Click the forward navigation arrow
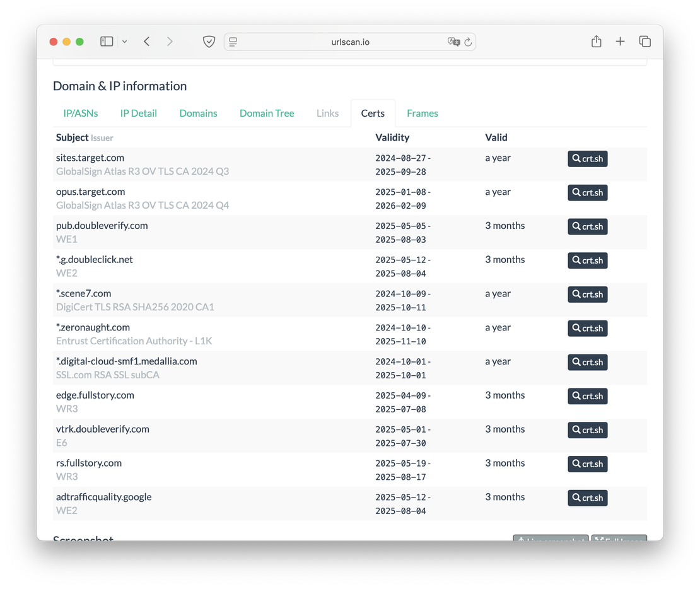700x589 pixels. 170,42
